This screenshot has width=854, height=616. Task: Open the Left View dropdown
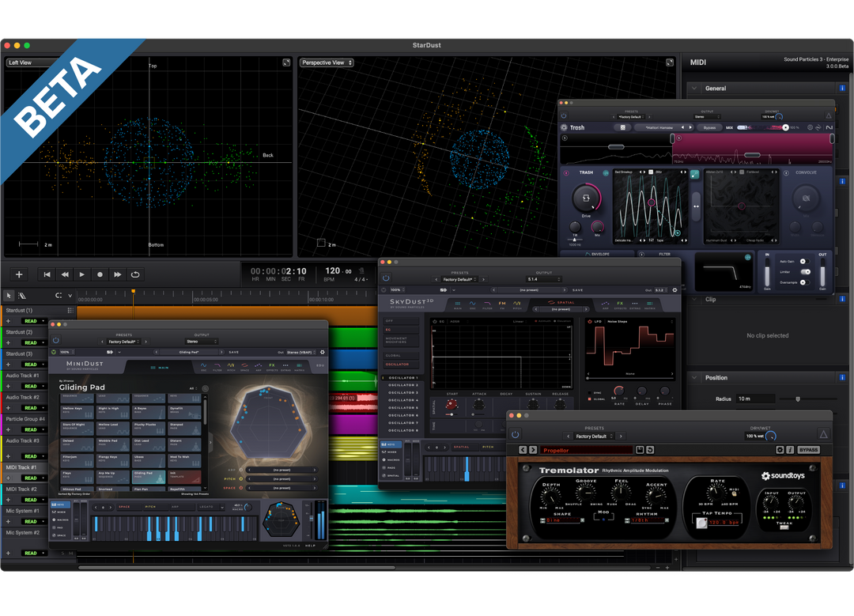coord(32,62)
